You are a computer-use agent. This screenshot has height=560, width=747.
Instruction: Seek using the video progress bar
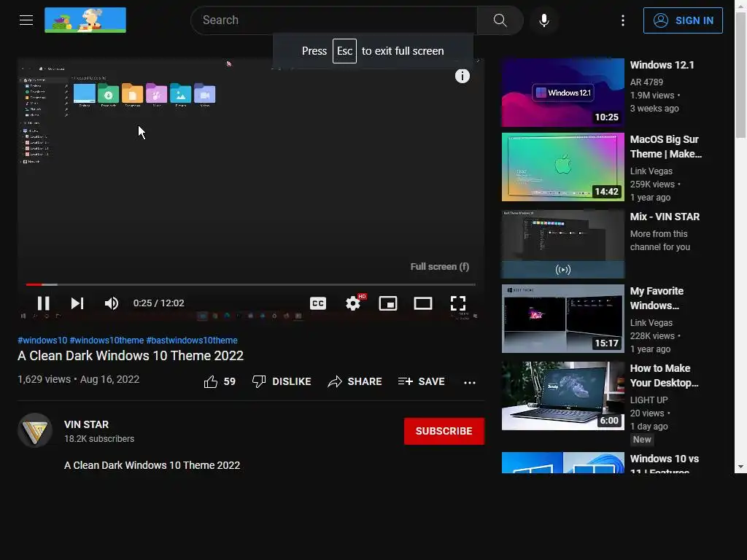pyautogui.click(x=251, y=284)
